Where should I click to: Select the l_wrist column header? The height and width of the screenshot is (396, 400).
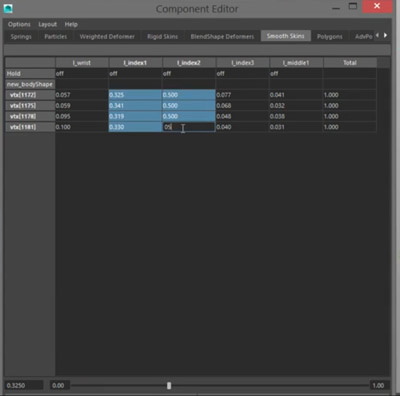tap(82, 63)
